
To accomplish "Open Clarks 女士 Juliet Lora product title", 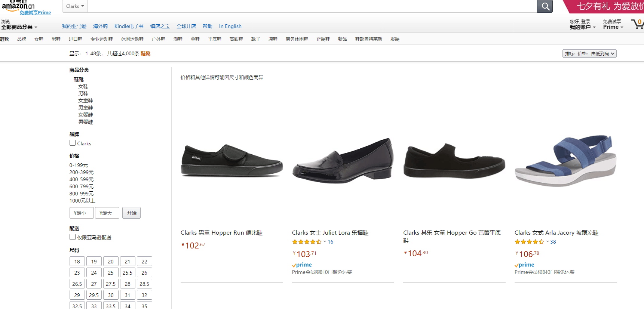I will (x=330, y=233).
